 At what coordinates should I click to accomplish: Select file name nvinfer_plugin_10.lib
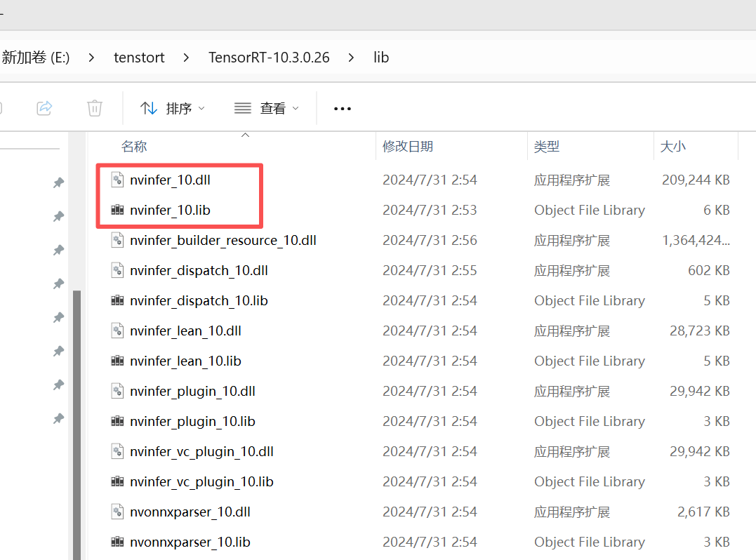[x=192, y=422]
